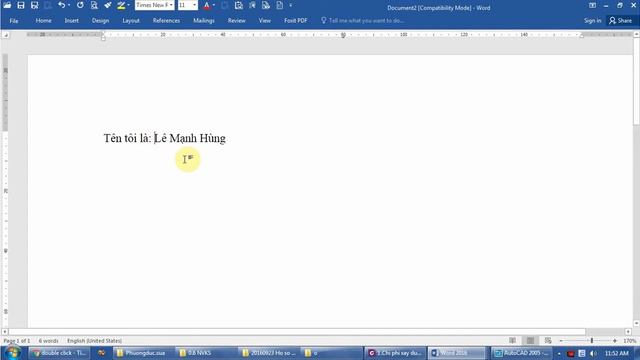Open the '1.Chi phi xay du...' taskbar item
The image size is (640, 360).
(x=395, y=353)
